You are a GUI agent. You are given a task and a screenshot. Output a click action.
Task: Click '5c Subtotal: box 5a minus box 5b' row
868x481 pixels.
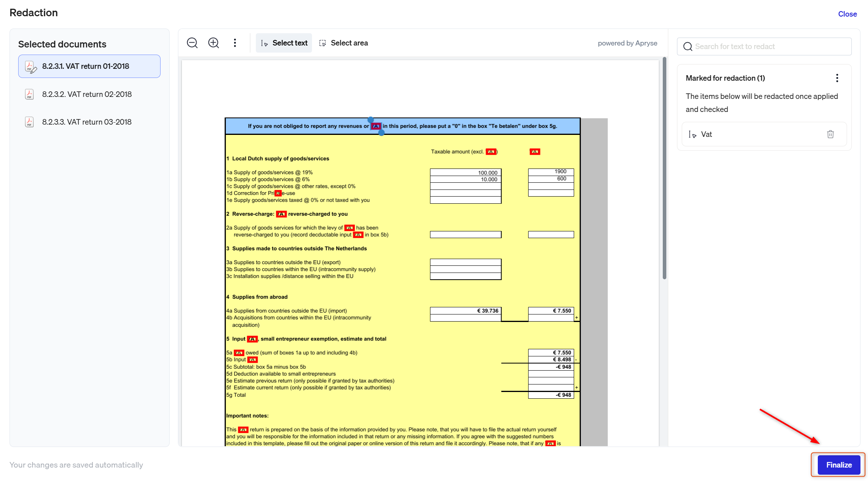tap(266, 367)
